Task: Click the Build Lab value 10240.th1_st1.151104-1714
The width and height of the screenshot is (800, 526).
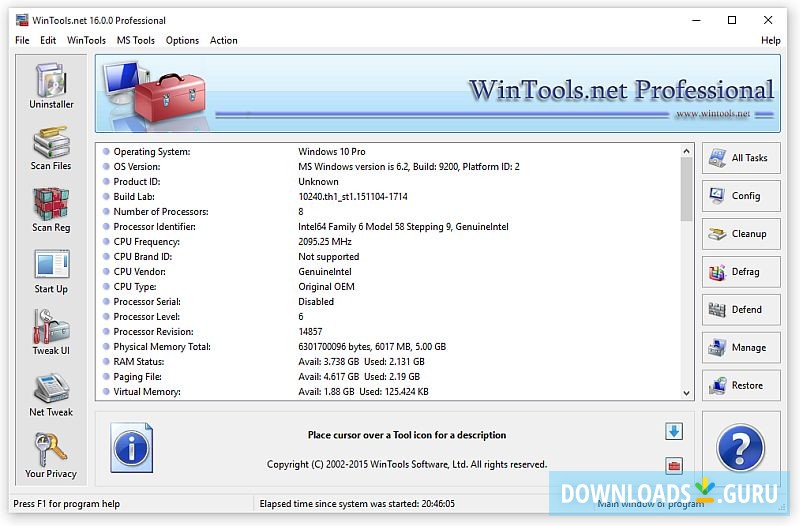Action: point(353,196)
